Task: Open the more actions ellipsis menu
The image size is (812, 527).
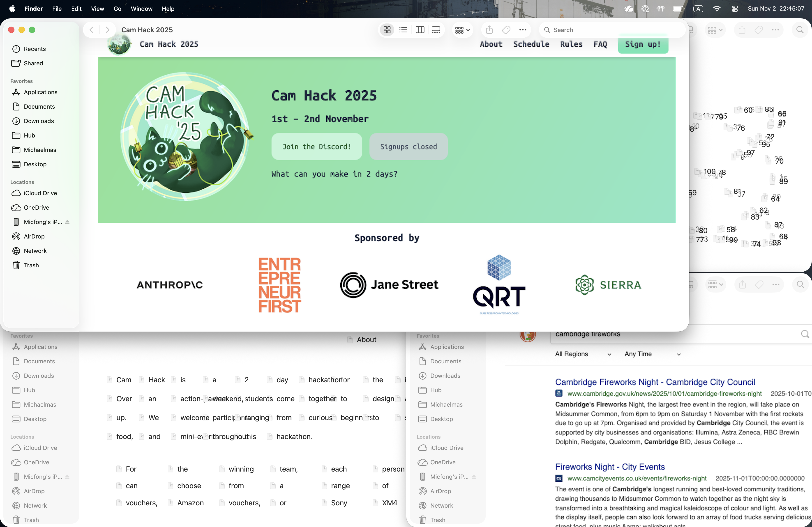Action: 523,30
